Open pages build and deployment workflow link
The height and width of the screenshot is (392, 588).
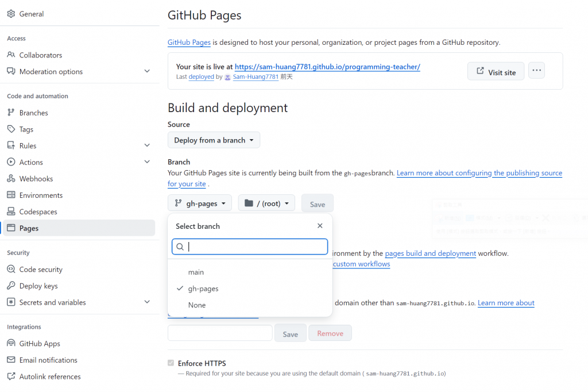click(x=431, y=253)
